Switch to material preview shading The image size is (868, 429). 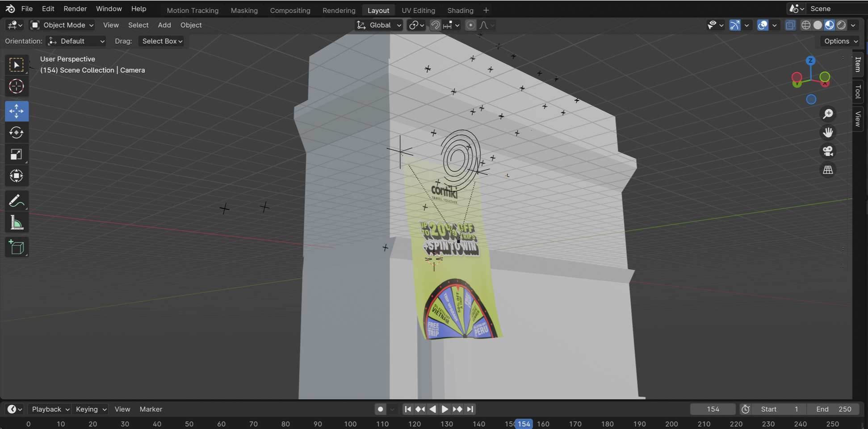point(830,25)
